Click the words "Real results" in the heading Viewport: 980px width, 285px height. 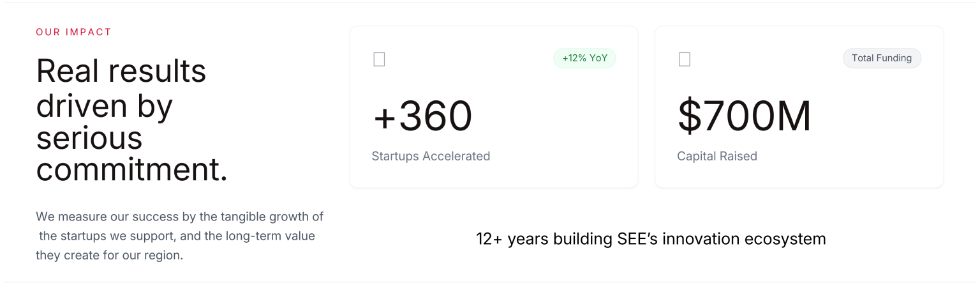(x=121, y=71)
